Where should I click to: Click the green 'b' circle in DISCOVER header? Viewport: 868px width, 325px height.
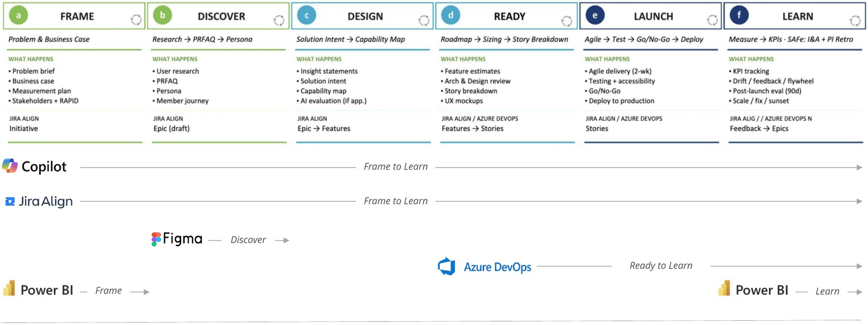pos(163,15)
